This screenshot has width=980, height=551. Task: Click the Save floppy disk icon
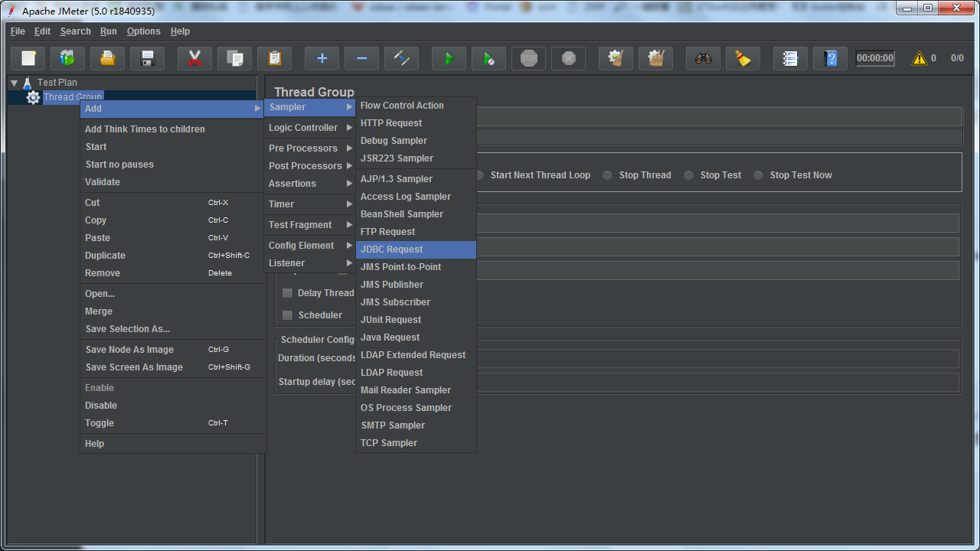click(x=148, y=58)
